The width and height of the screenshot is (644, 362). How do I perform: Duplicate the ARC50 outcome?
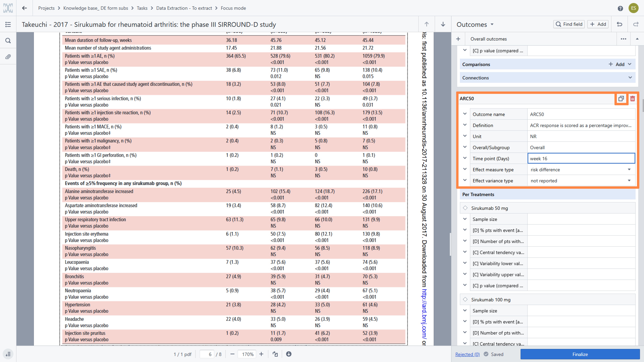(621, 98)
